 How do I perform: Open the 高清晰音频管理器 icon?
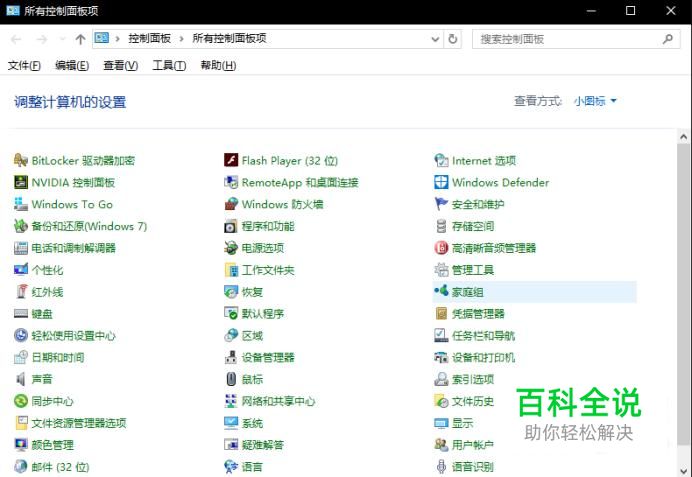click(x=441, y=248)
